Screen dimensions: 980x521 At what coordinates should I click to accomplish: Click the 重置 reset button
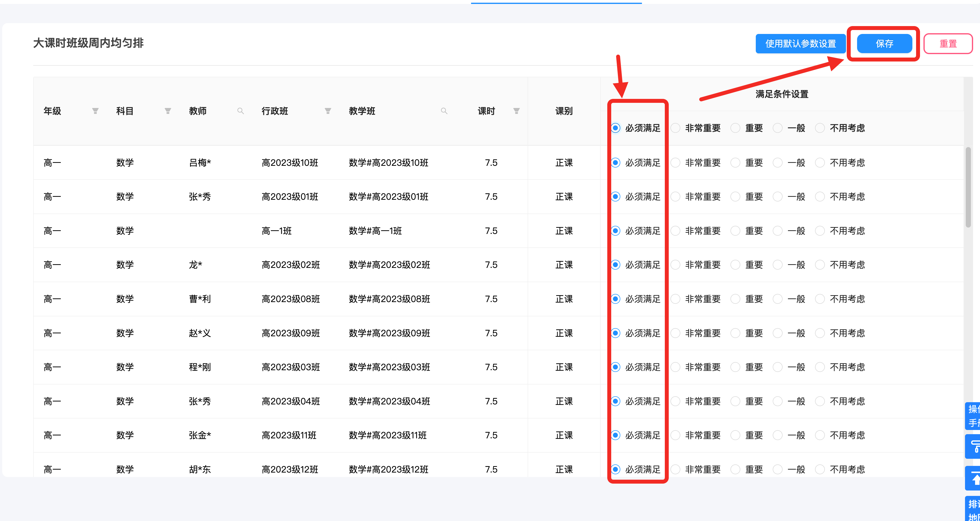(x=948, y=44)
